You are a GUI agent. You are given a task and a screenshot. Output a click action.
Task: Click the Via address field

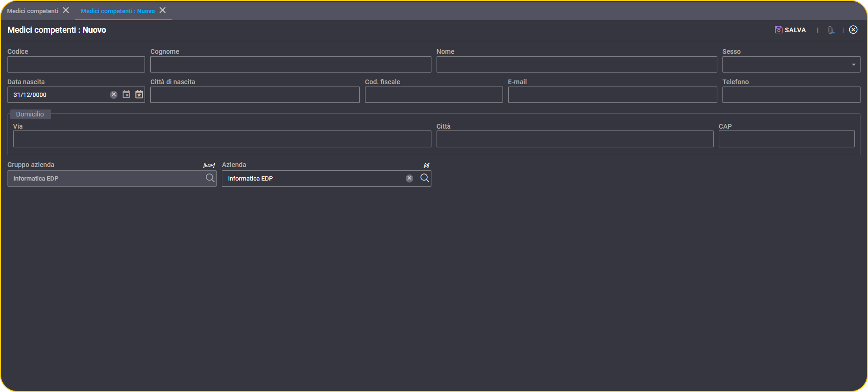coord(222,139)
